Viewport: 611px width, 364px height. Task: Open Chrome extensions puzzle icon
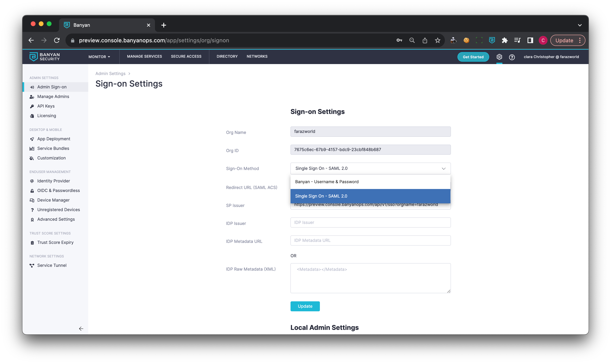pyautogui.click(x=505, y=41)
